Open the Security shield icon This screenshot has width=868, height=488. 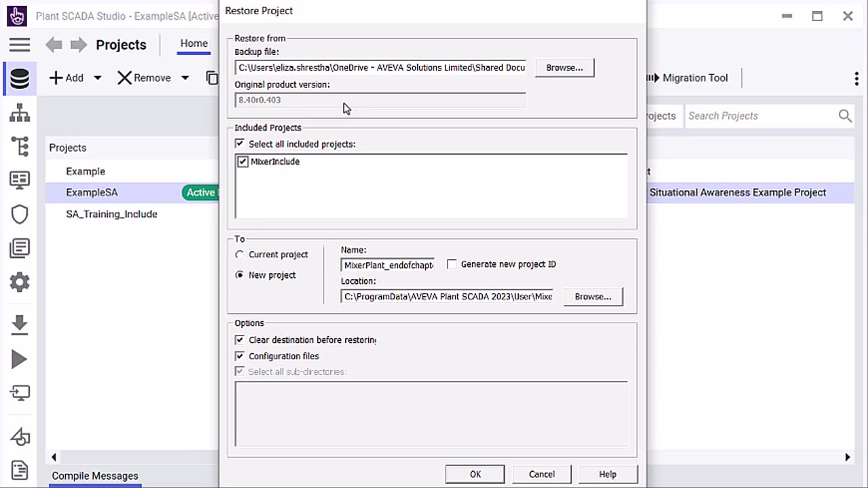(x=20, y=214)
